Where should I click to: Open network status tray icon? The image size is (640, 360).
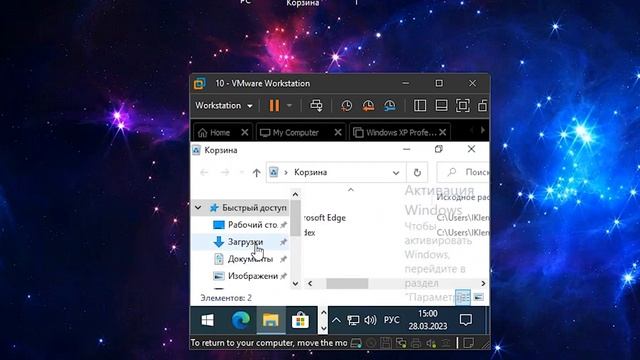(x=353, y=320)
